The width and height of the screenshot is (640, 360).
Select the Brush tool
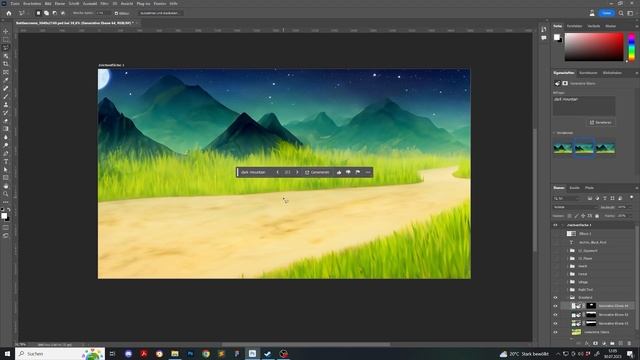6,97
